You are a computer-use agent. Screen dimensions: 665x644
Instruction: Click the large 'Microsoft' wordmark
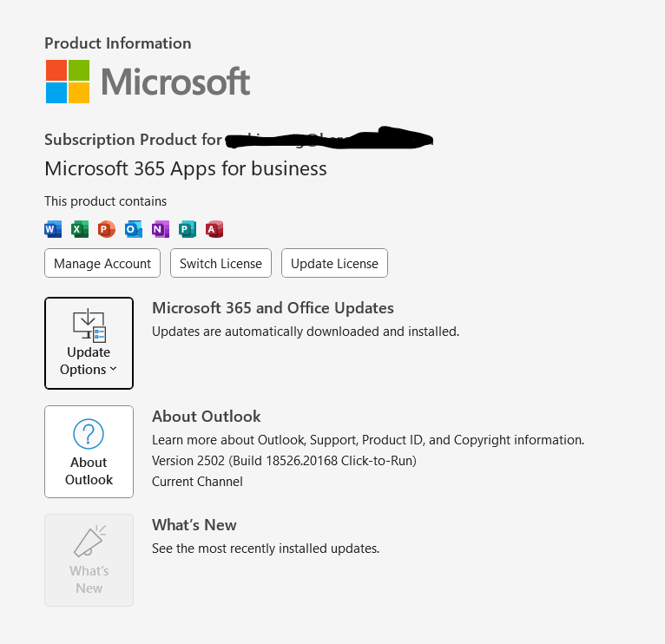[175, 82]
